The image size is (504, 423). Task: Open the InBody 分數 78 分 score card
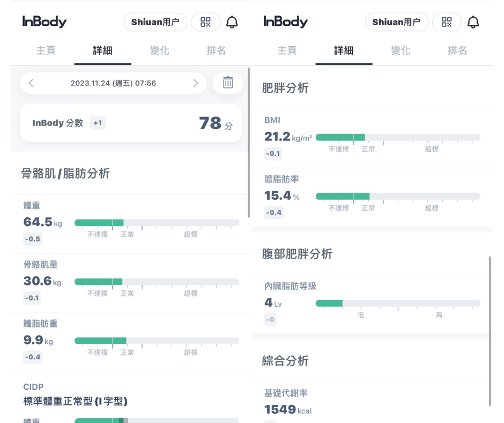point(131,123)
